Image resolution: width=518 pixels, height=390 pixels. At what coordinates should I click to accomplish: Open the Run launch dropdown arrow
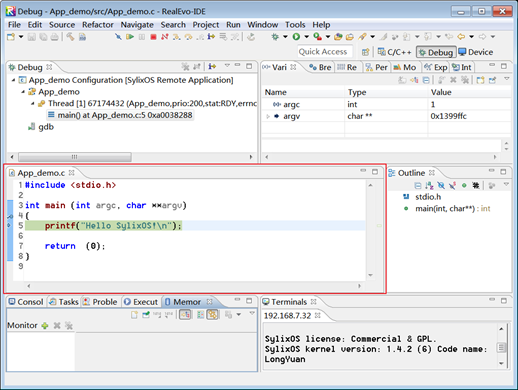[x=306, y=37]
